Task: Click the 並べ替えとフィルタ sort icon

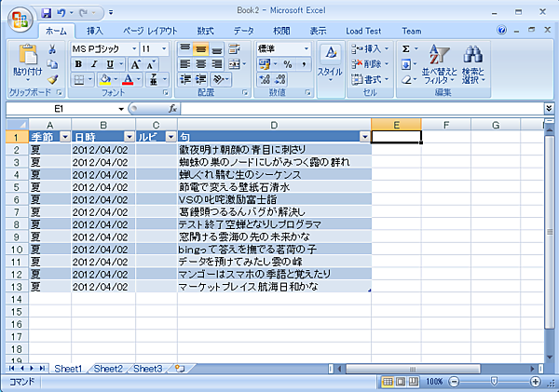Action: coord(436,63)
